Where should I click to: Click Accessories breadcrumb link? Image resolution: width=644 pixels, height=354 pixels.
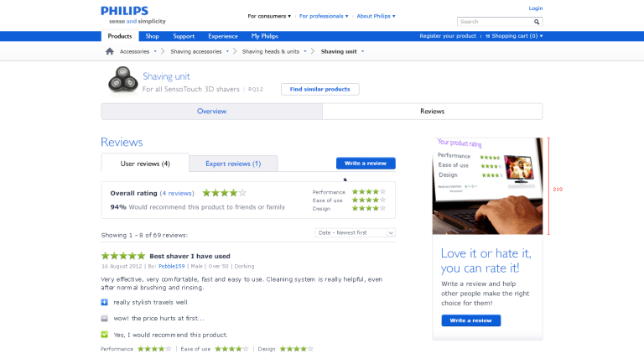(x=134, y=51)
